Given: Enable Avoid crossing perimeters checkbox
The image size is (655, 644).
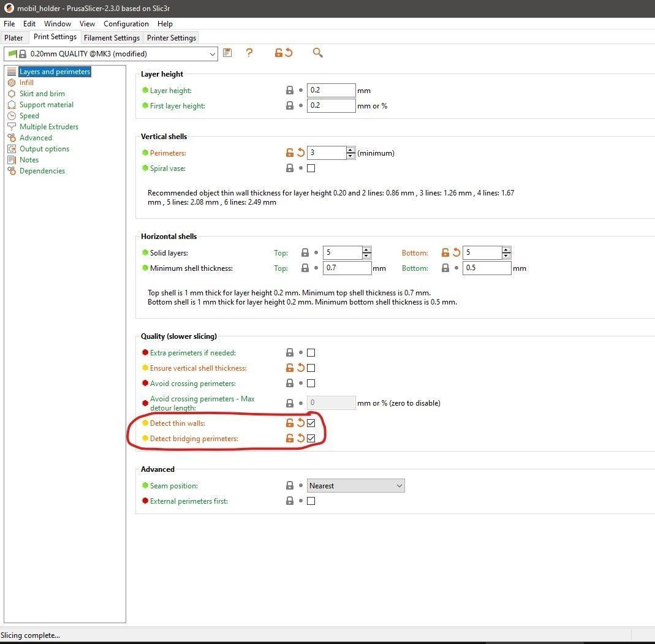Looking at the screenshot, I should click(311, 384).
